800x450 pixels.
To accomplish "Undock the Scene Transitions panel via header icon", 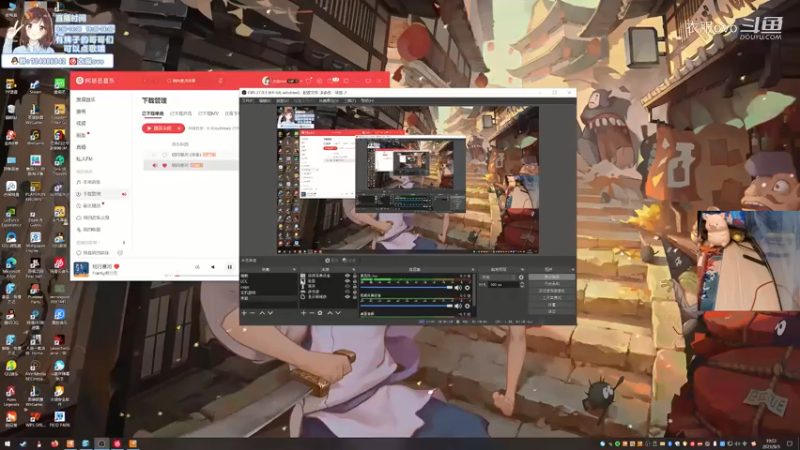I will tap(521, 269).
